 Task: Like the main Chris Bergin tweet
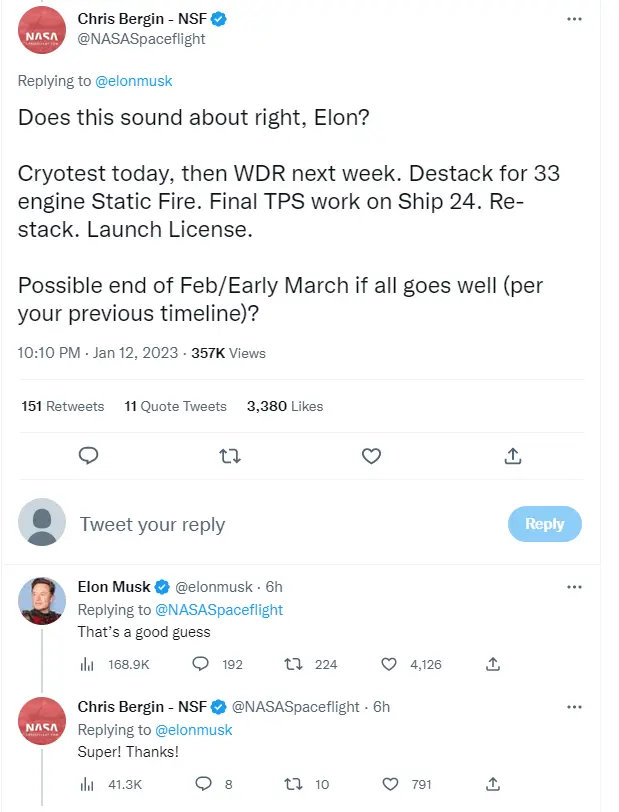pyautogui.click(x=371, y=456)
